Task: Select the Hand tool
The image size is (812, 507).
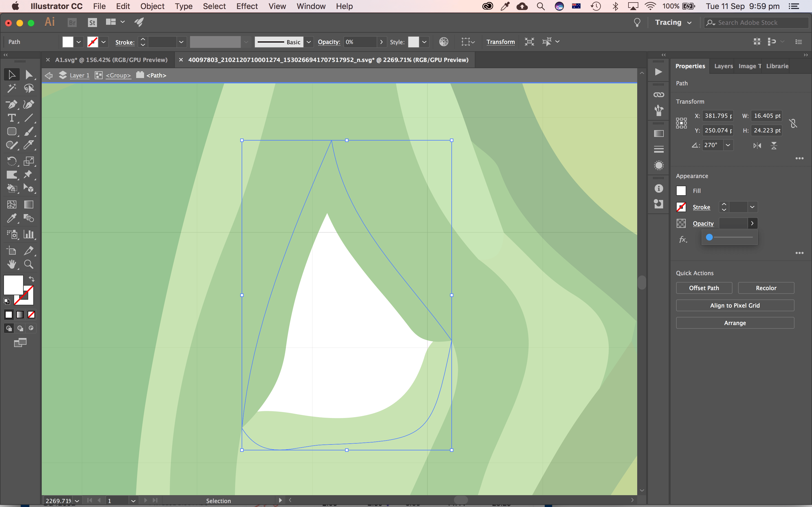Action: (x=12, y=264)
